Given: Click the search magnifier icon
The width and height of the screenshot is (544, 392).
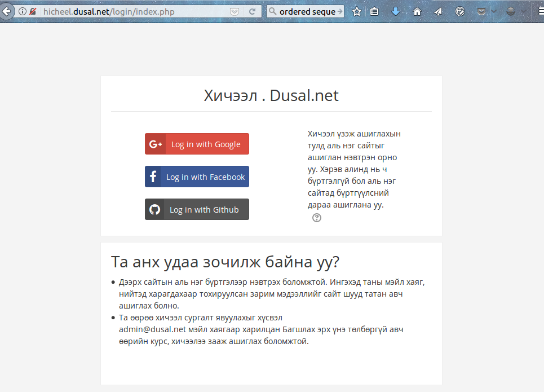Looking at the screenshot, I should pyautogui.click(x=273, y=11).
